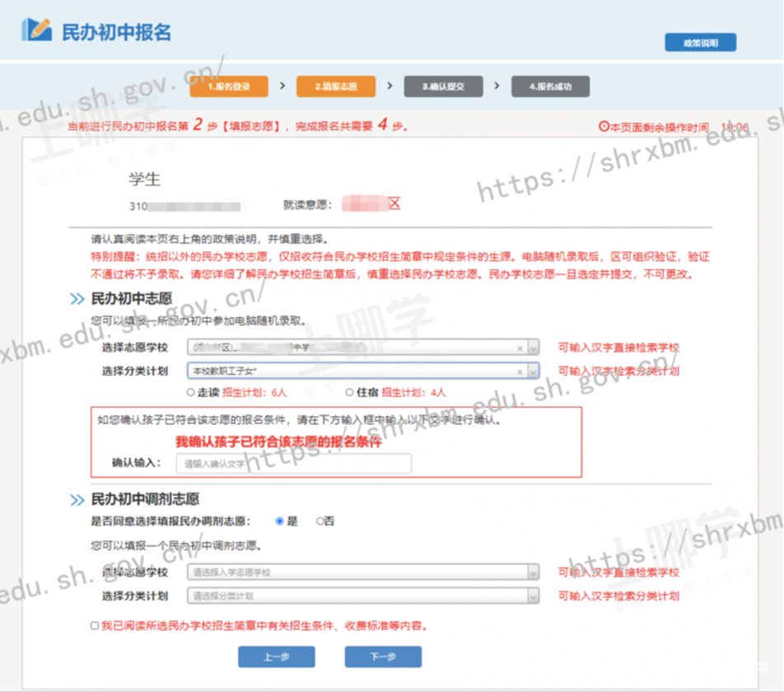Expand the 本校教职工子女 分类计划 dropdown
Screen dimensions: 784x692
[x=533, y=372]
